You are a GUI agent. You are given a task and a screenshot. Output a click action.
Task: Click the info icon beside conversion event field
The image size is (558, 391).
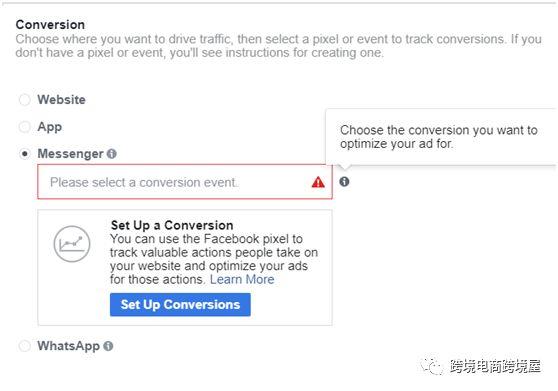tap(344, 182)
